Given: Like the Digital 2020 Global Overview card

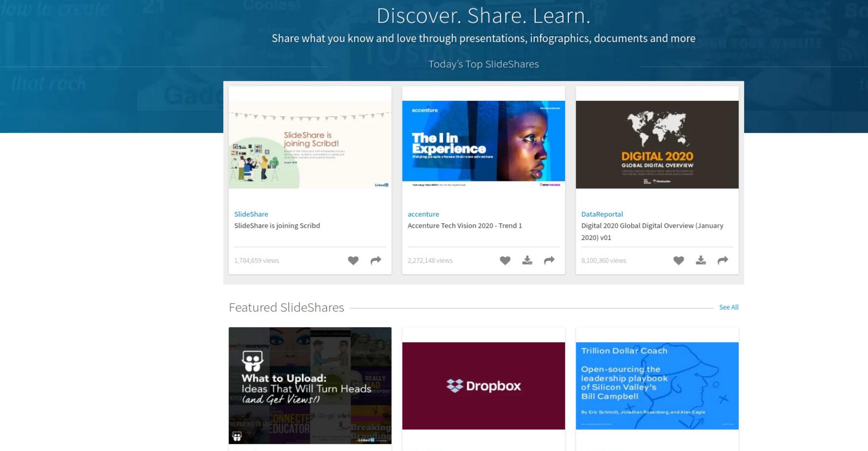Looking at the screenshot, I should point(679,260).
